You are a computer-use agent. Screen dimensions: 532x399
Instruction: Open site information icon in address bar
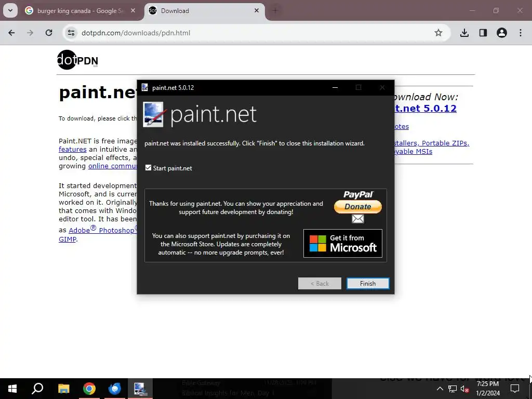tap(71, 33)
